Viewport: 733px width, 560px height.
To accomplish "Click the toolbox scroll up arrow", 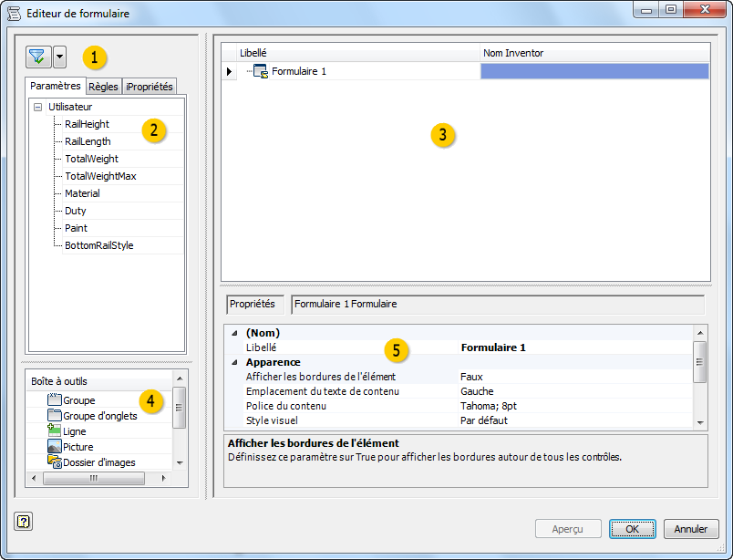I will click(x=180, y=378).
